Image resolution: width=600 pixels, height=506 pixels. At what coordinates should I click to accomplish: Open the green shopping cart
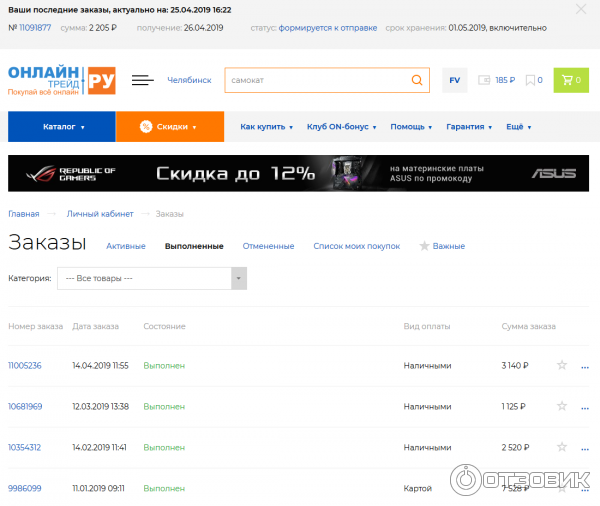[571, 80]
